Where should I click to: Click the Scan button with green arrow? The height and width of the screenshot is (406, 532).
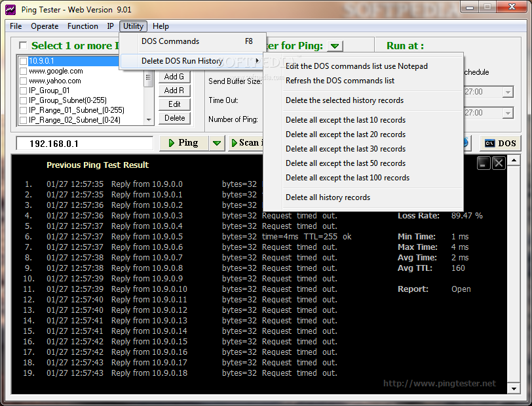tap(246, 143)
